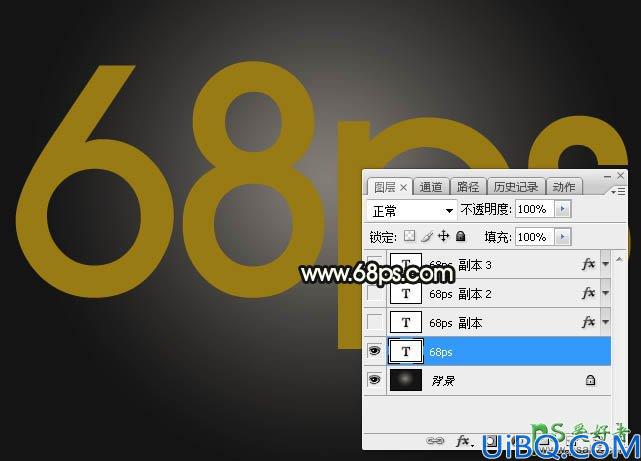
Task: Show the 68ps 副本 3 layer visibility box
Action: point(374,264)
